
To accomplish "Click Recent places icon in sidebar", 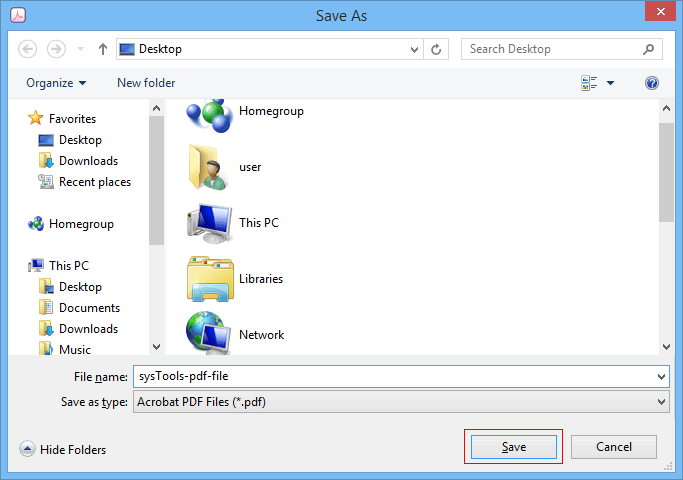I will 46,181.
